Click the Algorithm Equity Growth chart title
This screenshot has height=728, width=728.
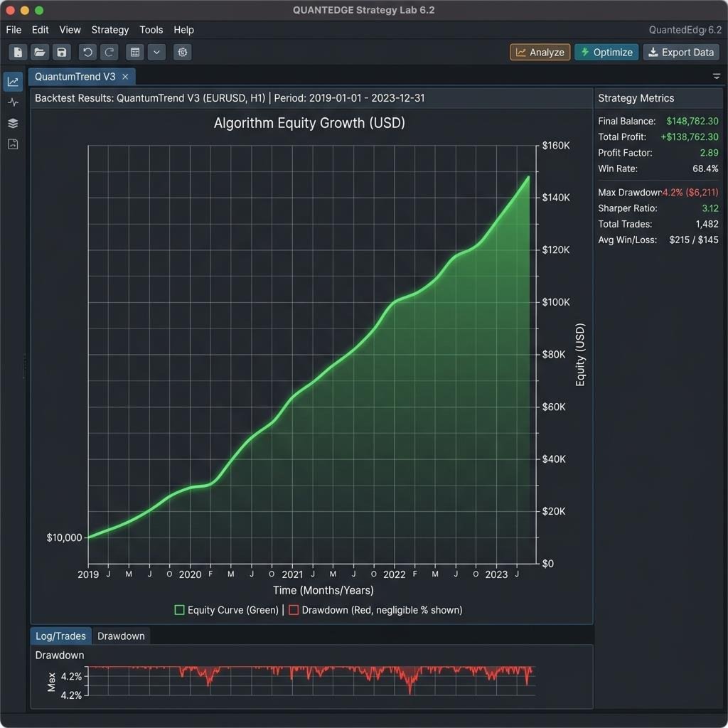309,123
